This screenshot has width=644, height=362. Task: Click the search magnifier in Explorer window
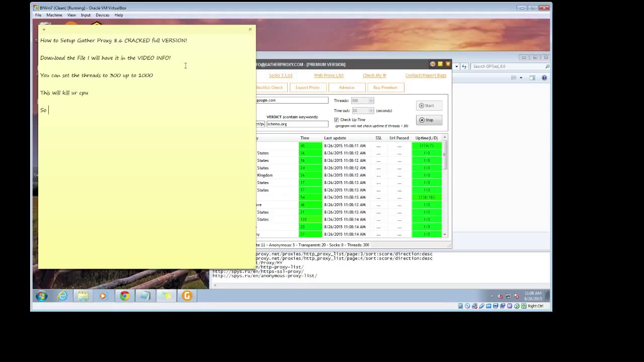point(547,66)
